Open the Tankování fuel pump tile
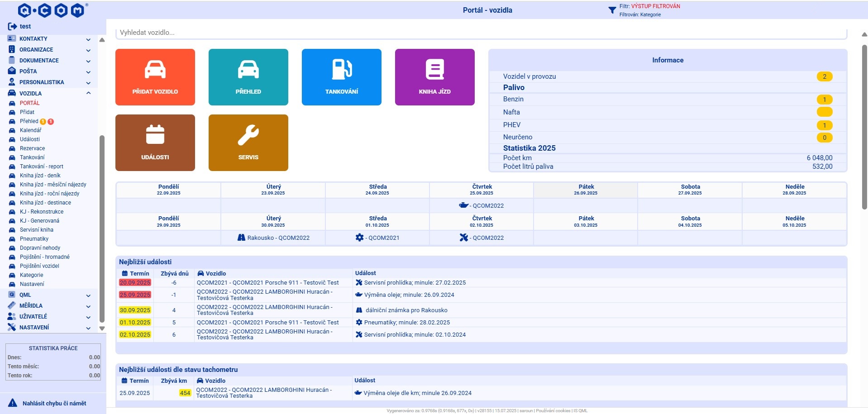868x414 pixels. click(341, 77)
